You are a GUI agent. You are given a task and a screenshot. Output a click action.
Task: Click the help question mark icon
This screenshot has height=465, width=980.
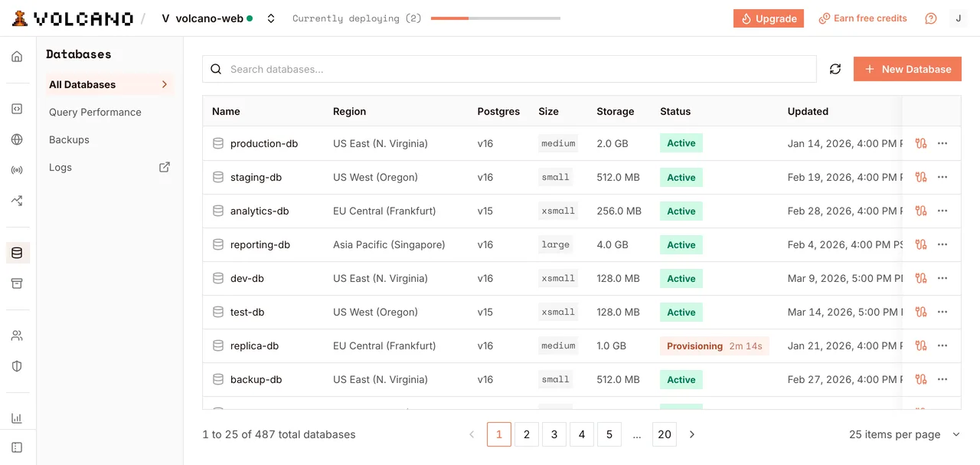[931, 18]
